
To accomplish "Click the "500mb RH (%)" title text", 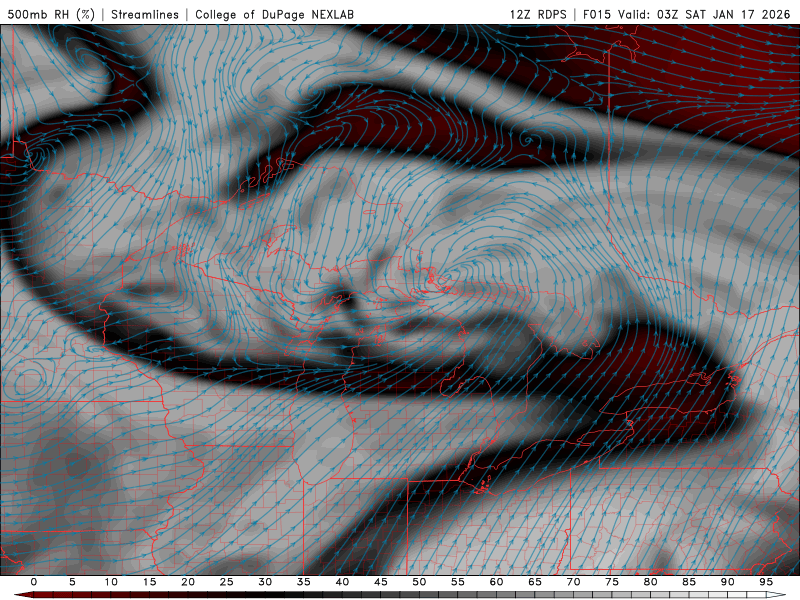I will (x=51, y=14).
